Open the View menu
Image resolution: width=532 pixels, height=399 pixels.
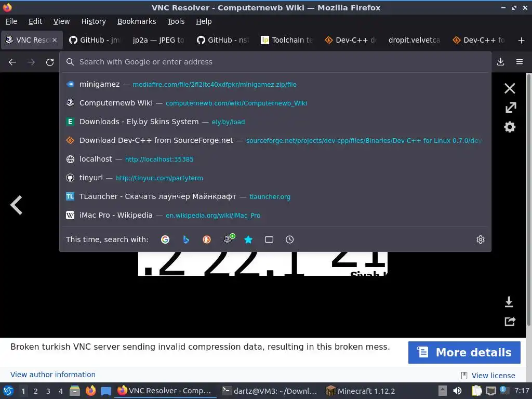click(x=61, y=21)
